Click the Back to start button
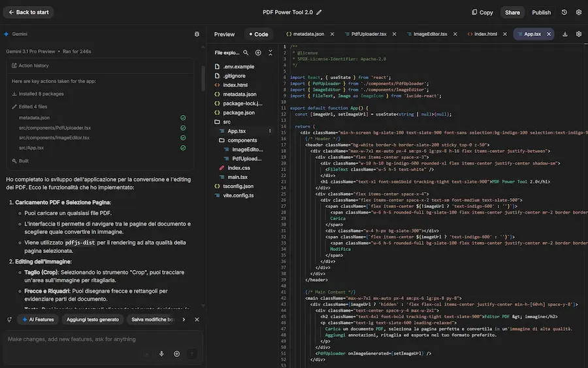Viewport: 588px width, 368px height. [x=27, y=12]
